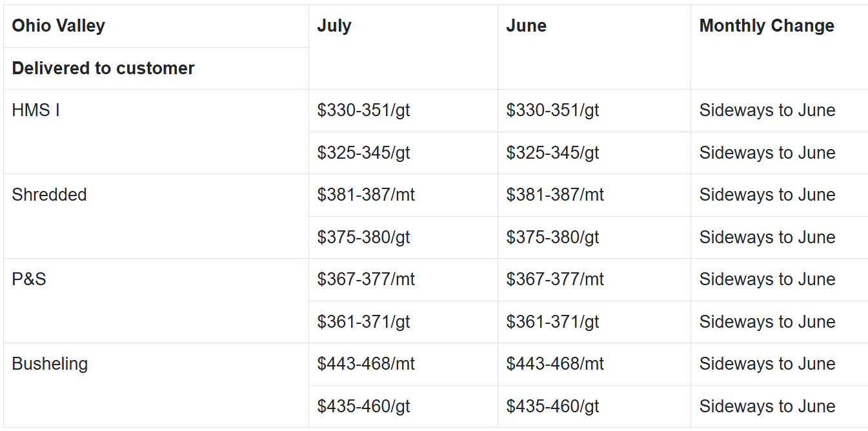Click July's $330-351/gt price cell
The height and width of the screenshot is (431, 868).
(x=363, y=110)
